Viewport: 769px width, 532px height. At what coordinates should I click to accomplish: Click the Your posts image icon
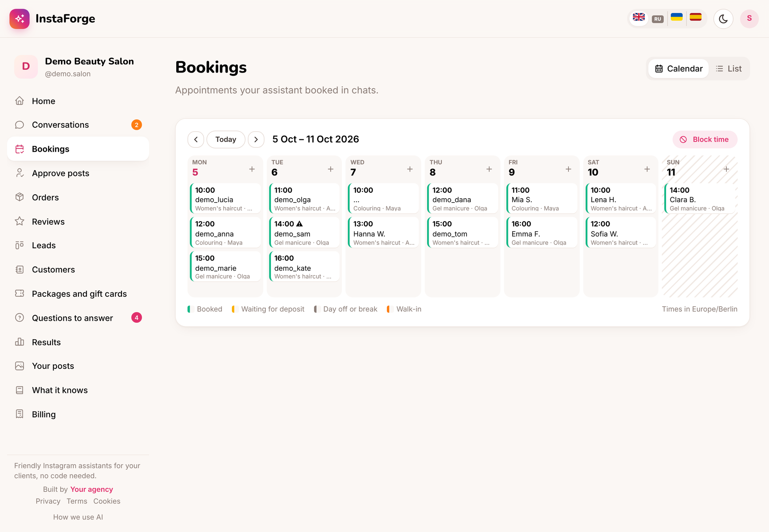[20, 366]
